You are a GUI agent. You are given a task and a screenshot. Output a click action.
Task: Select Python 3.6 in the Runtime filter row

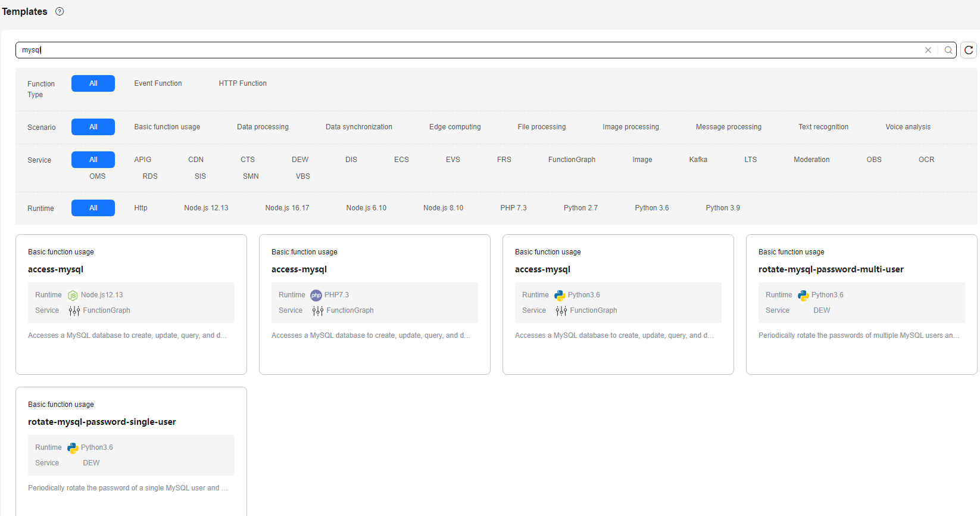pos(652,208)
